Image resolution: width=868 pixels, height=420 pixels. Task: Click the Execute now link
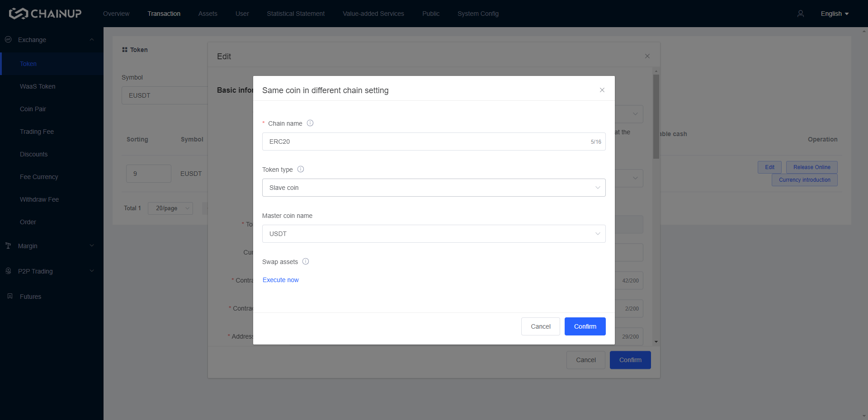(281, 280)
